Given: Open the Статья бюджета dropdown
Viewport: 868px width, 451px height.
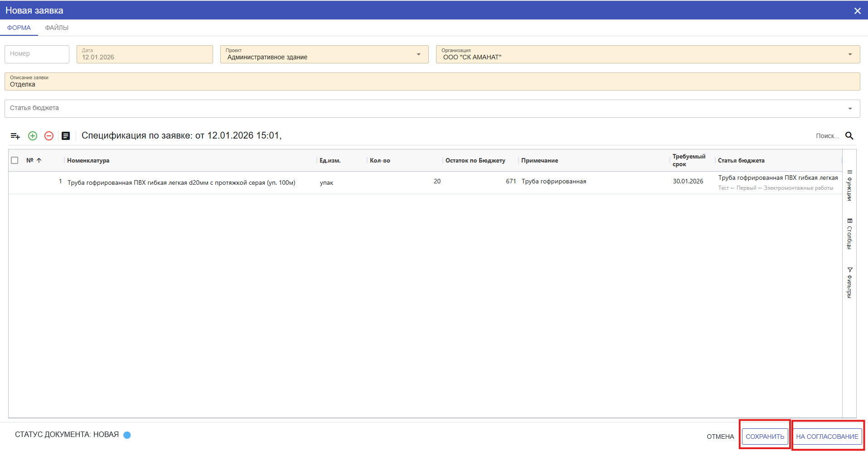Looking at the screenshot, I should (x=850, y=109).
